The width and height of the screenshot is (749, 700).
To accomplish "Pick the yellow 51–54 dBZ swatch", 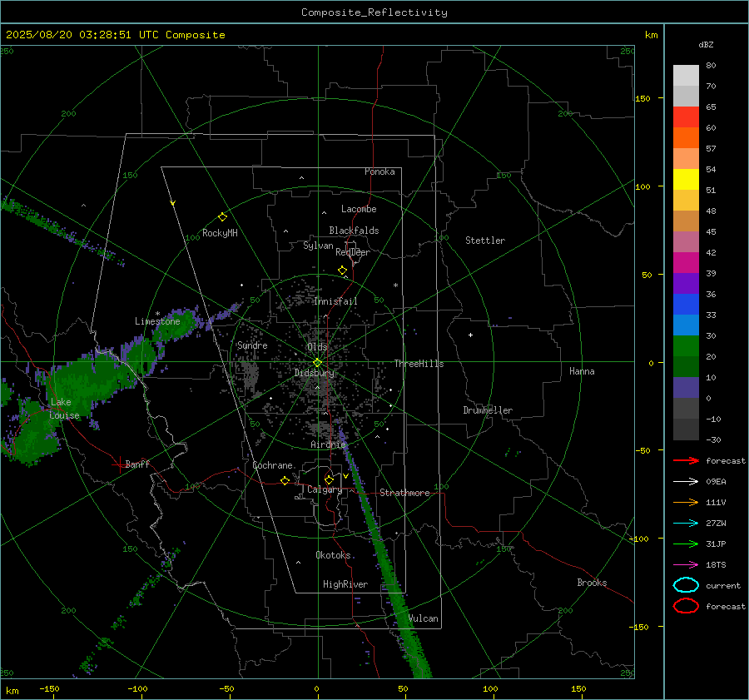I will coord(686,180).
